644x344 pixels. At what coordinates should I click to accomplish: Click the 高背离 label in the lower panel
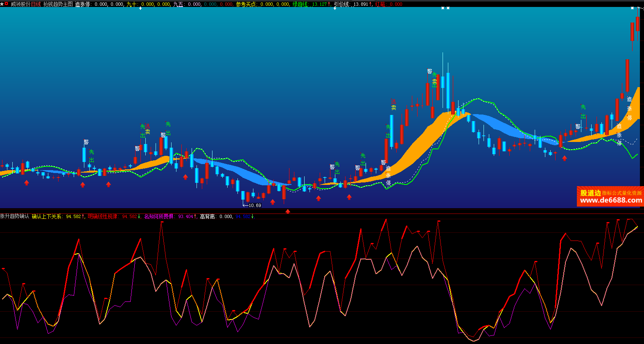208,216
